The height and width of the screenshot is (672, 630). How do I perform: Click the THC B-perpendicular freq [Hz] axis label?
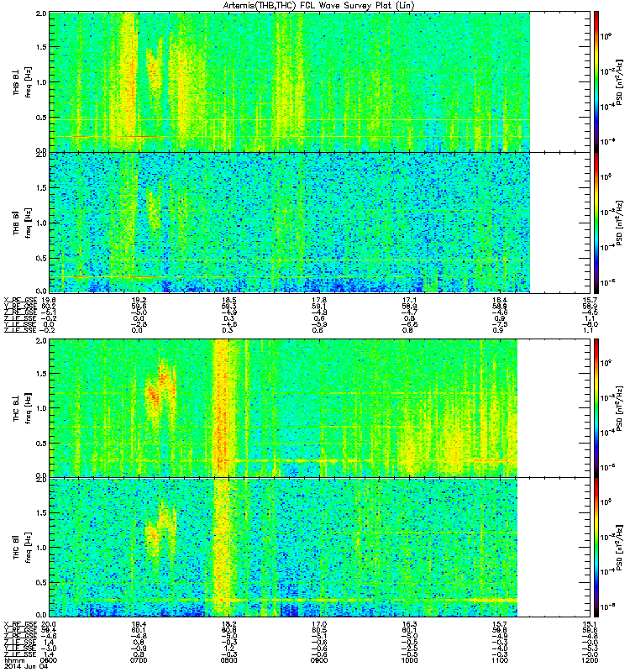[x=28, y=408]
